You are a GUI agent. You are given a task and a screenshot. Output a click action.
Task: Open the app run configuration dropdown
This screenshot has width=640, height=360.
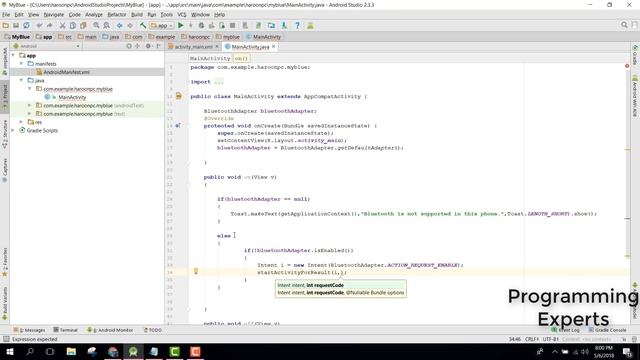[162, 26]
